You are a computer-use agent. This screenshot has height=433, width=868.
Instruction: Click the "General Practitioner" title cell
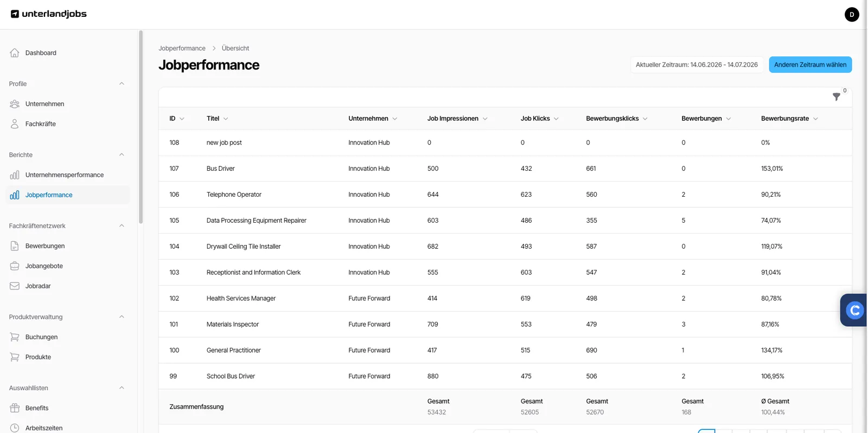tap(234, 351)
